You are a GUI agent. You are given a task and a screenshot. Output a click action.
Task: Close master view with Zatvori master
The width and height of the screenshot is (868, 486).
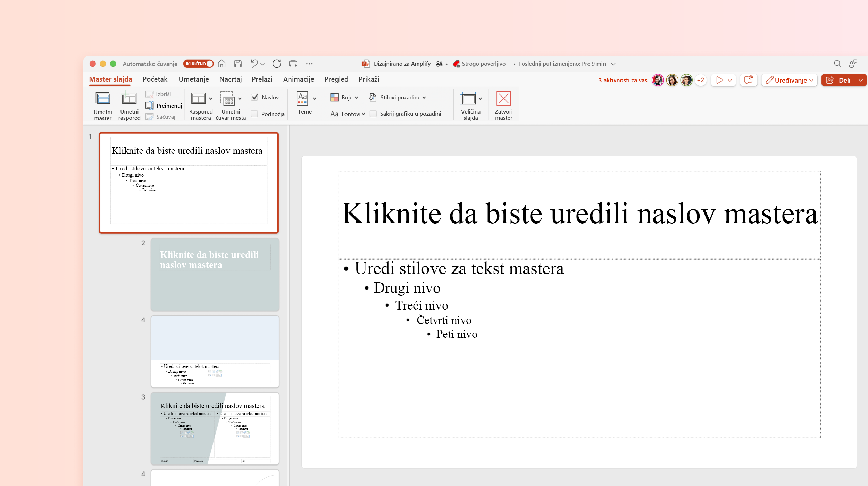[503, 106]
